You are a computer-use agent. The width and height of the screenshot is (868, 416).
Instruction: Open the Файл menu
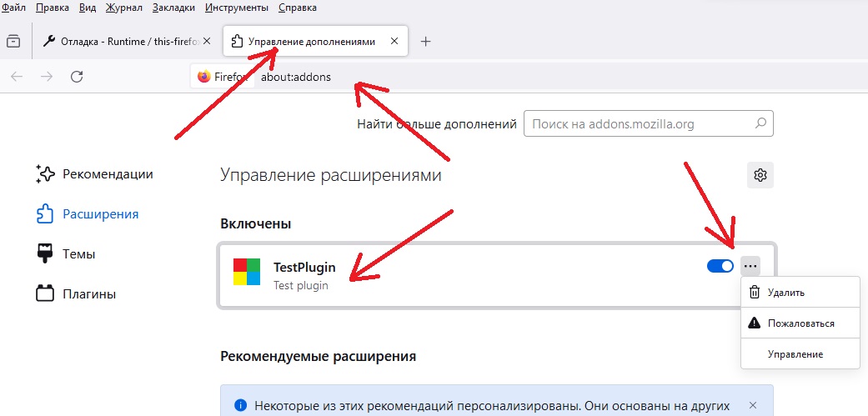(x=14, y=8)
